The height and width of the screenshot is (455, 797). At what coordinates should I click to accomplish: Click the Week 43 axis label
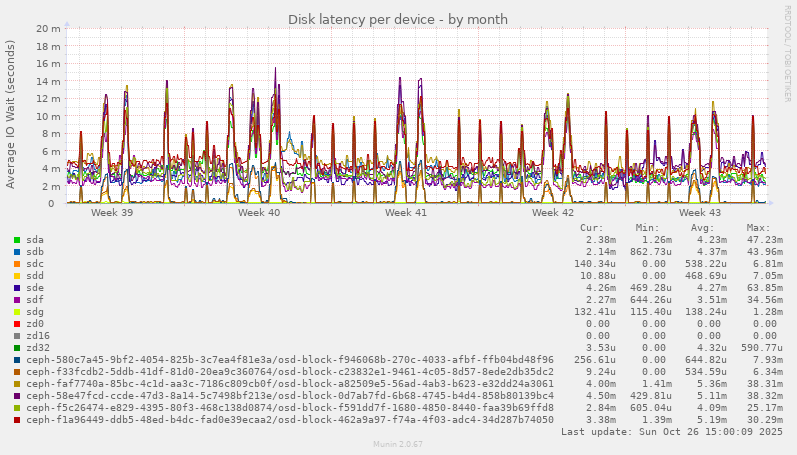point(700,213)
